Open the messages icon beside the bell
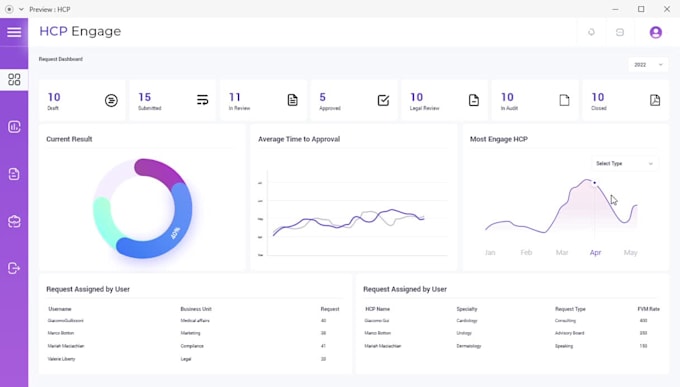680x387 pixels. click(620, 32)
